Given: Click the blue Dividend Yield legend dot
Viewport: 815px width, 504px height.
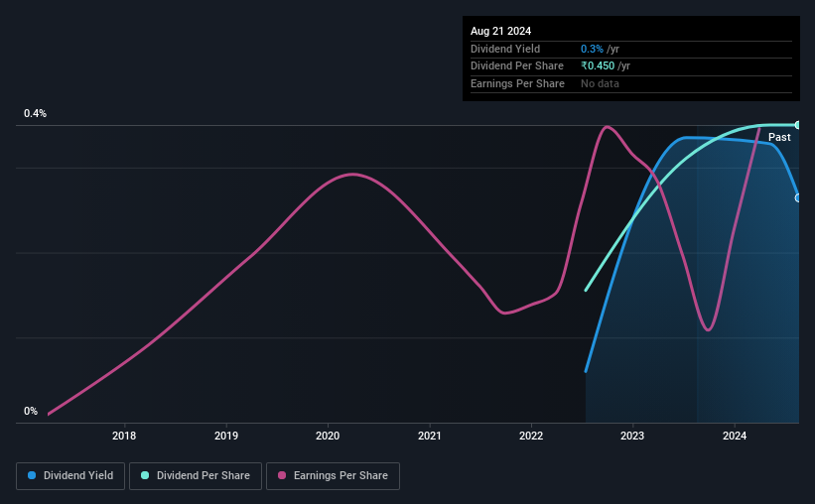Looking at the screenshot, I should (x=32, y=475).
